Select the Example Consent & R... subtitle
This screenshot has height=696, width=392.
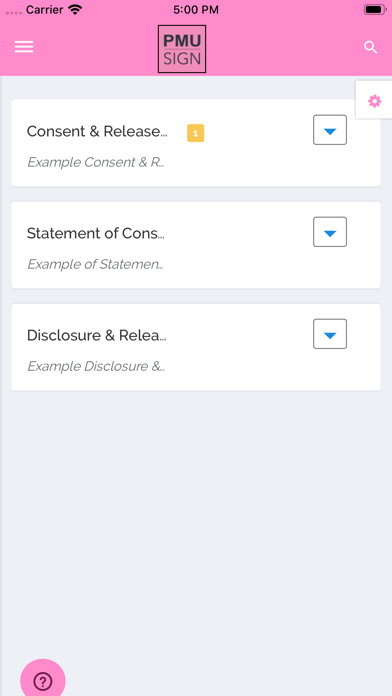coord(96,162)
